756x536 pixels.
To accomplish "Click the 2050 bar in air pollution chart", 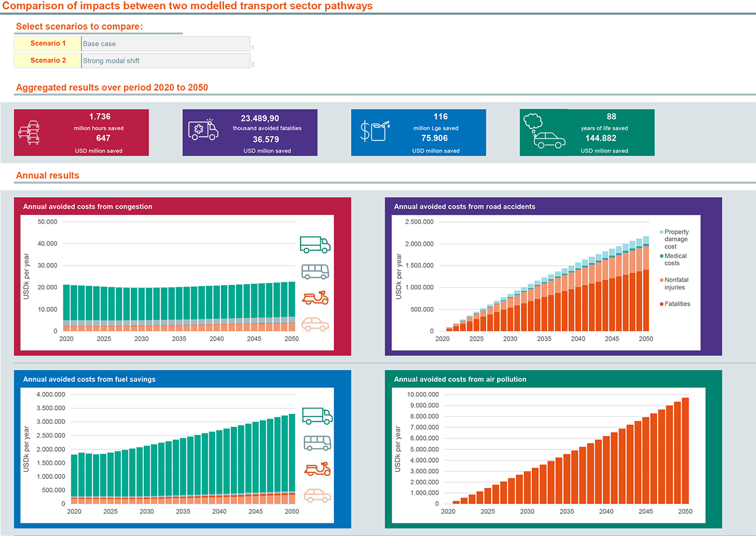I will [x=685, y=451].
